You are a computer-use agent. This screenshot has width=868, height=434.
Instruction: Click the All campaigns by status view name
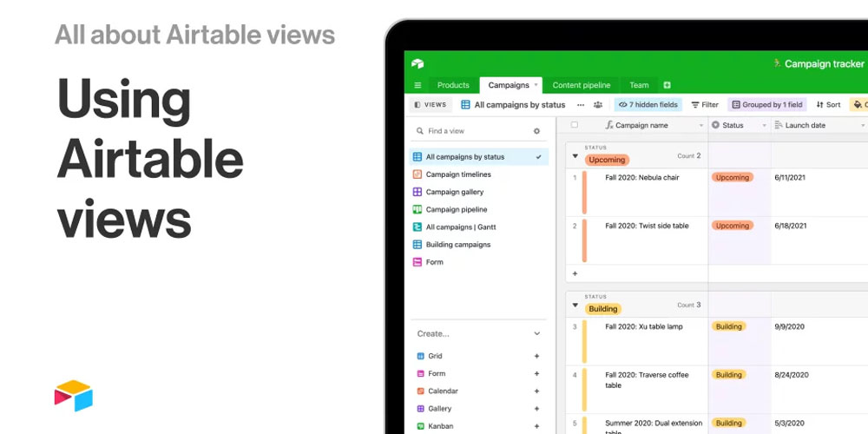pyautogui.click(x=520, y=105)
